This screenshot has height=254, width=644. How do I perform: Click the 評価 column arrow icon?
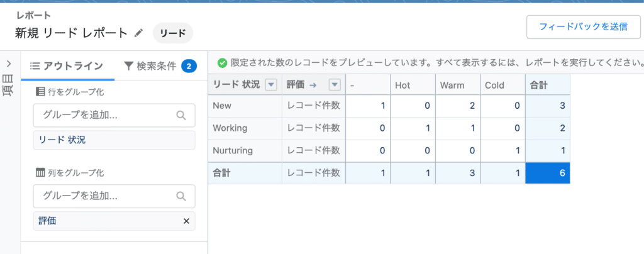tap(313, 85)
